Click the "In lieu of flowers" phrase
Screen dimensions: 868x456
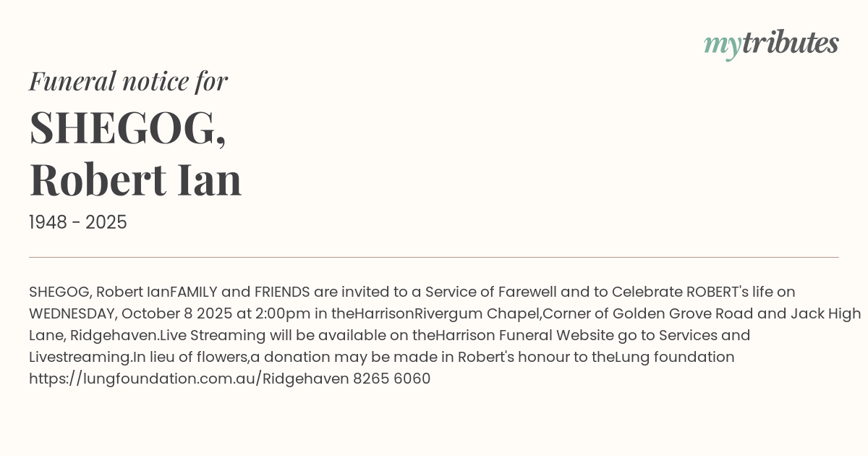191,357
